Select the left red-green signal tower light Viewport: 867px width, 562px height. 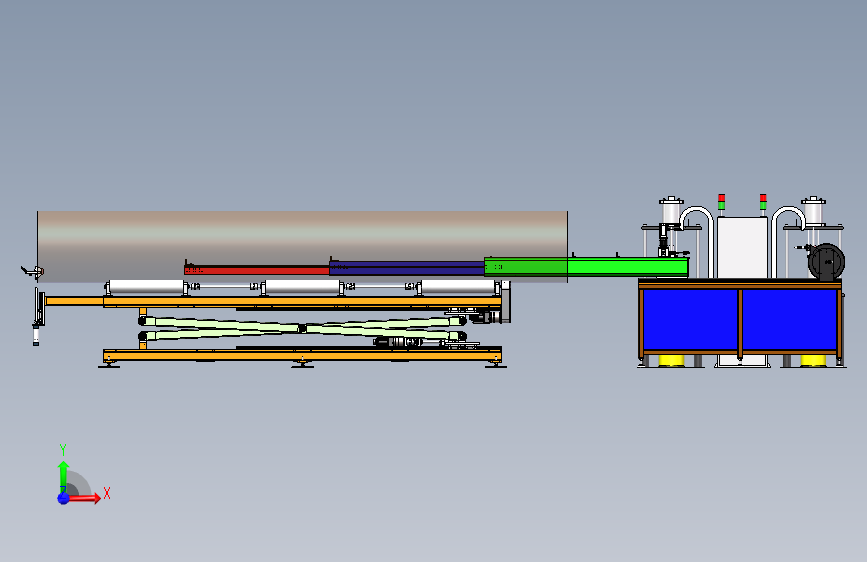(722, 202)
